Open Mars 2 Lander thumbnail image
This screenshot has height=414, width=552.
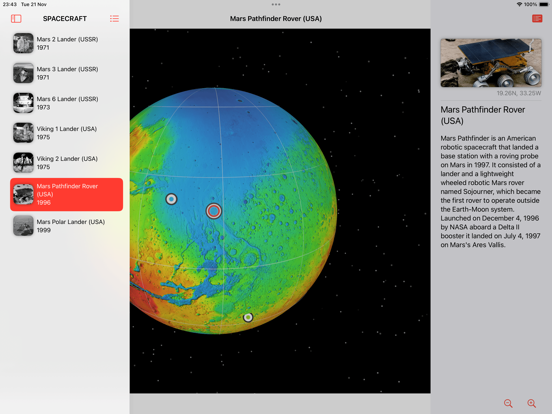click(23, 43)
